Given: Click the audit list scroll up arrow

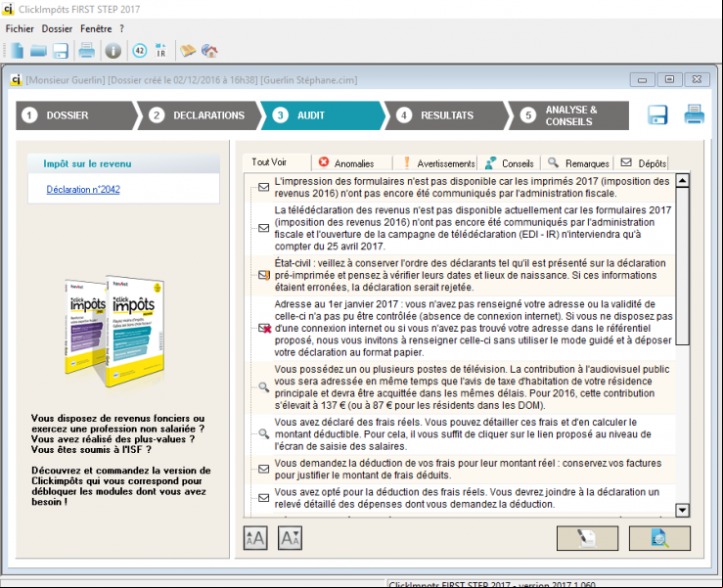Looking at the screenshot, I should [683, 180].
